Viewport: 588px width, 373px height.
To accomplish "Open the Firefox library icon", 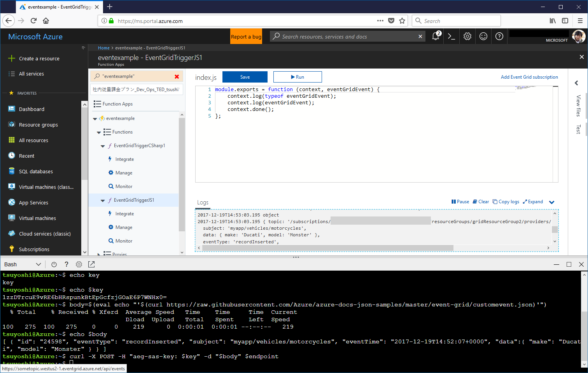I will pyautogui.click(x=553, y=21).
